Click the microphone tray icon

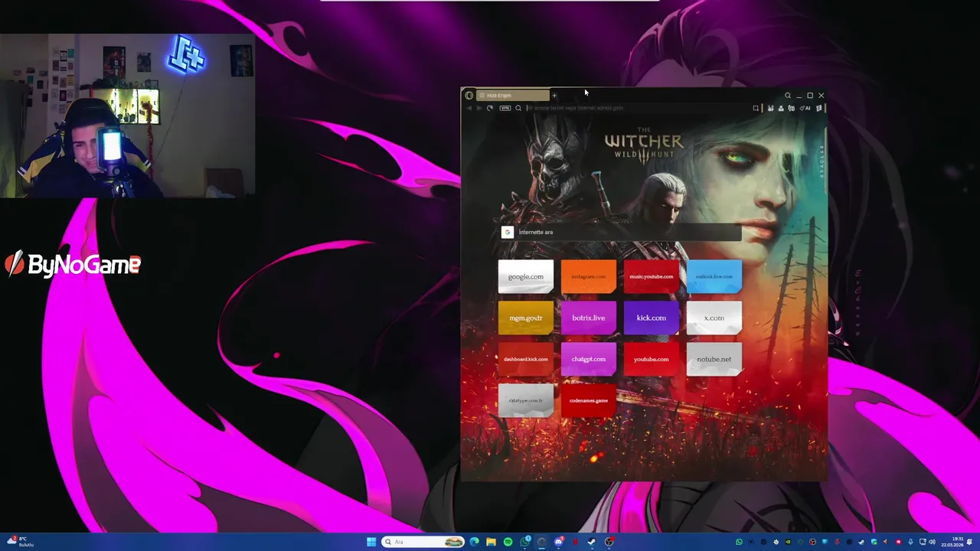point(910,542)
